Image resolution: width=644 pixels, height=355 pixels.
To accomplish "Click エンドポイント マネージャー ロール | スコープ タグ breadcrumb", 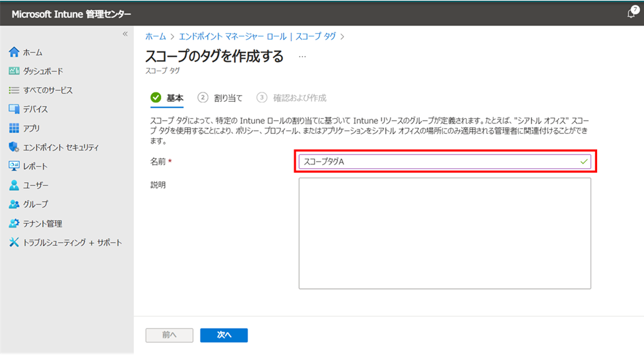I will click(257, 36).
